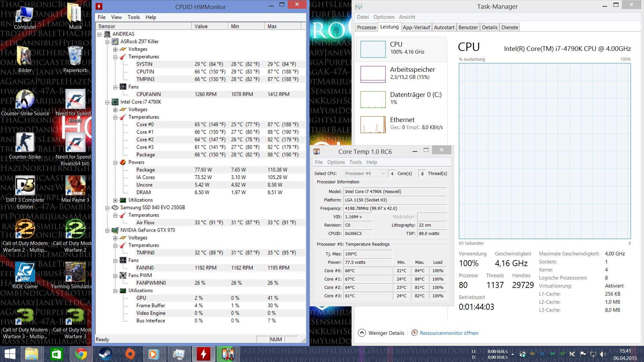The height and width of the screenshot is (362, 644).
Task: Open the Computer desktop icon
Action: point(25,17)
